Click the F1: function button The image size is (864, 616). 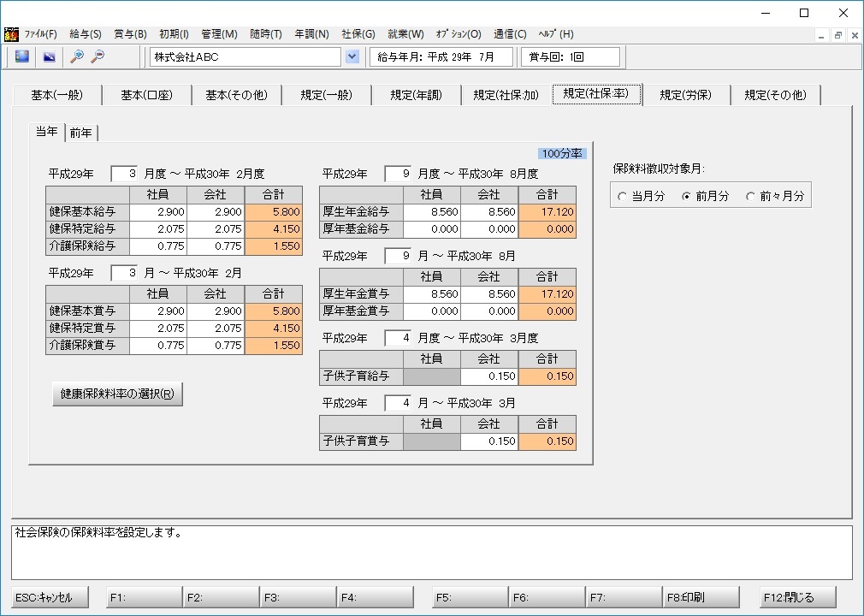[x=144, y=597]
